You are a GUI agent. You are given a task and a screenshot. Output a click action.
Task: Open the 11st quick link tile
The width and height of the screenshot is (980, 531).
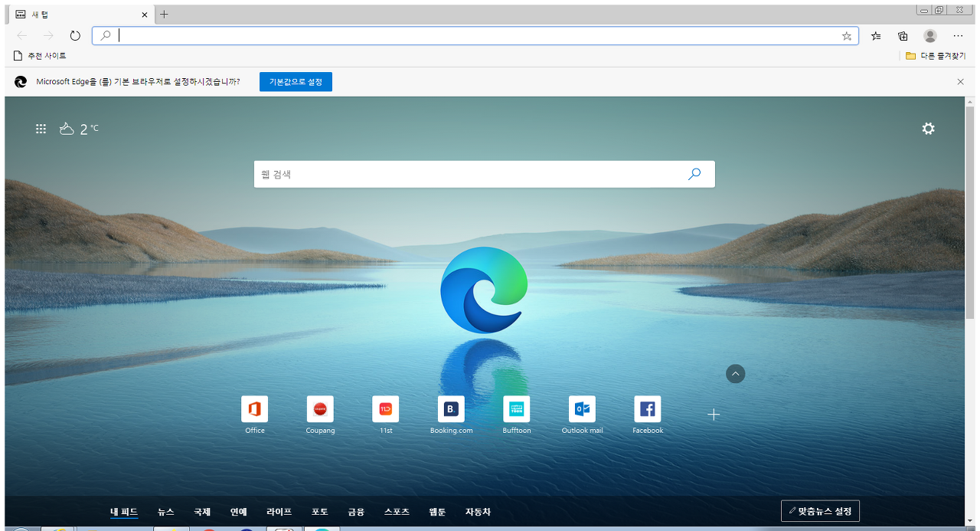(x=386, y=415)
